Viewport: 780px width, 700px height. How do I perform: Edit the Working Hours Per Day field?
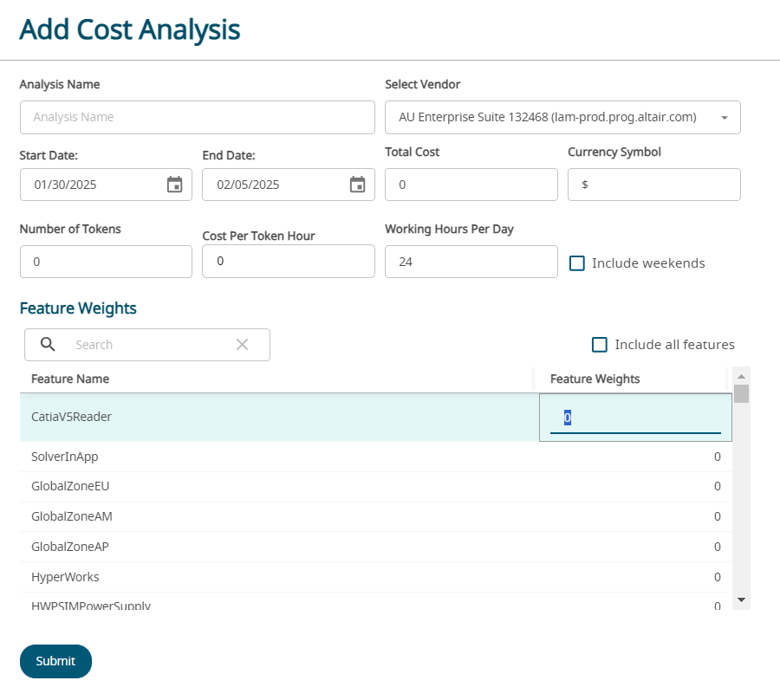[471, 262]
